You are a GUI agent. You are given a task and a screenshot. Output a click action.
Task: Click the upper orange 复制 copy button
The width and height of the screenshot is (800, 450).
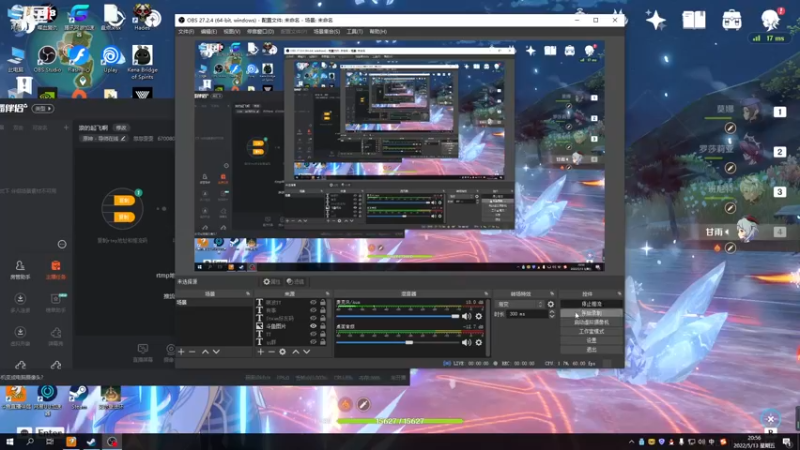coord(123,201)
